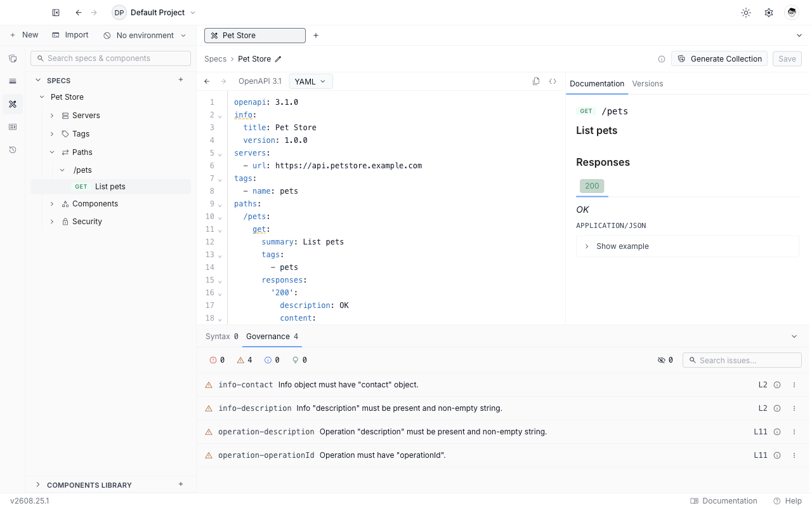812x508 pixels.
Task: Select the 200 response tab
Action: 592,186
